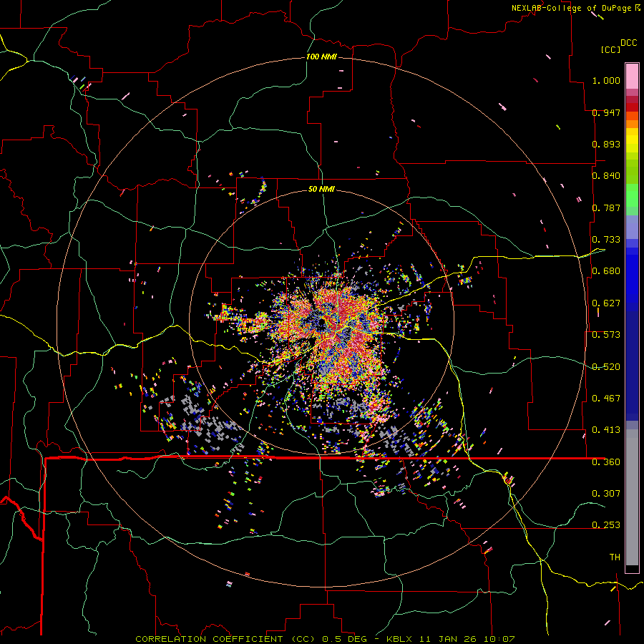The width and height of the screenshot is (644, 644).
Task: Click the [CC] units label
Action: click(x=610, y=49)
